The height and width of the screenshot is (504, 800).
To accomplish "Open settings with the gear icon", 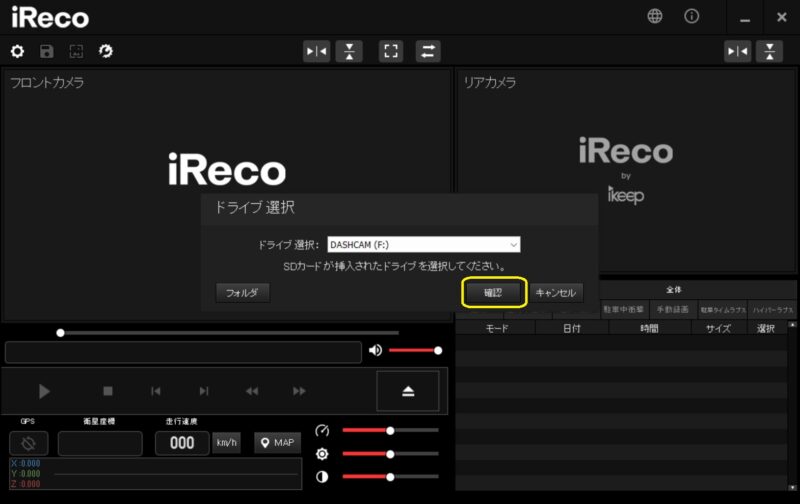I will tap(17, 51).
